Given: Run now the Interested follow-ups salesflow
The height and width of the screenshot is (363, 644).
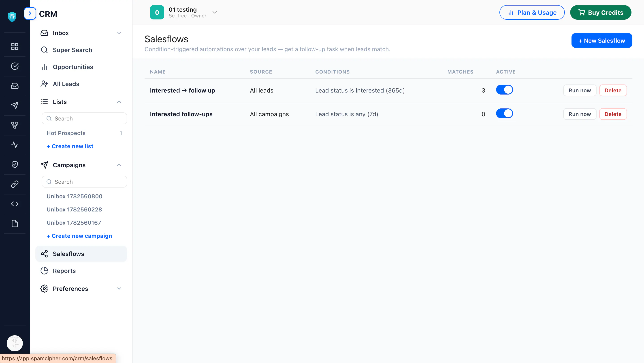Looking at the screenshot, I should click(x=580, y=114).
